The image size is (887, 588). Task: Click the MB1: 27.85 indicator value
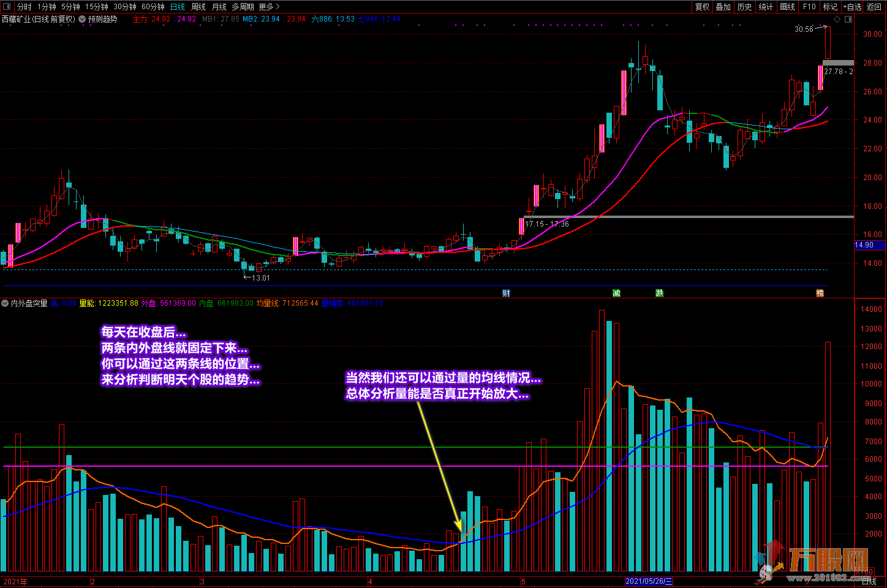[221, 19]
